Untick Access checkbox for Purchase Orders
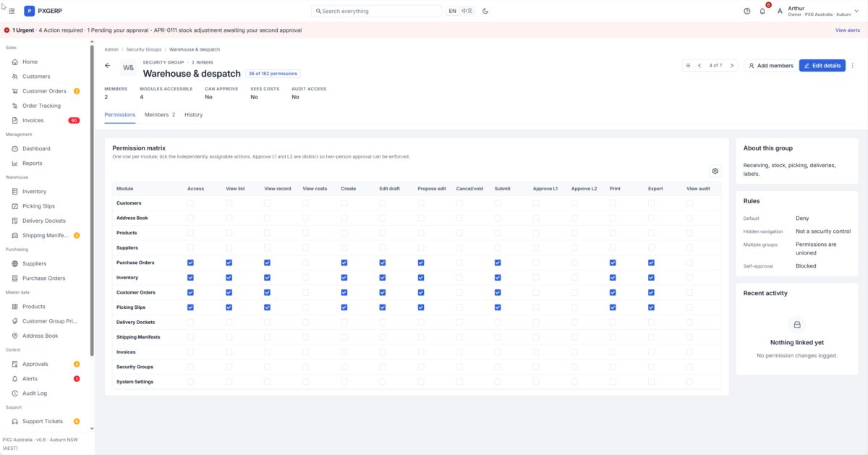The height and width of the screenshot is (455, 868). [x=190, y=263]
